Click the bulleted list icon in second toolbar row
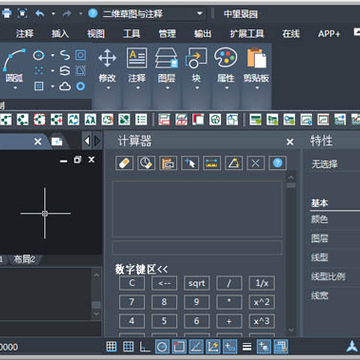The width and height of the screenshot is (360, 360). pyautogui.click(x=141, y=119)
